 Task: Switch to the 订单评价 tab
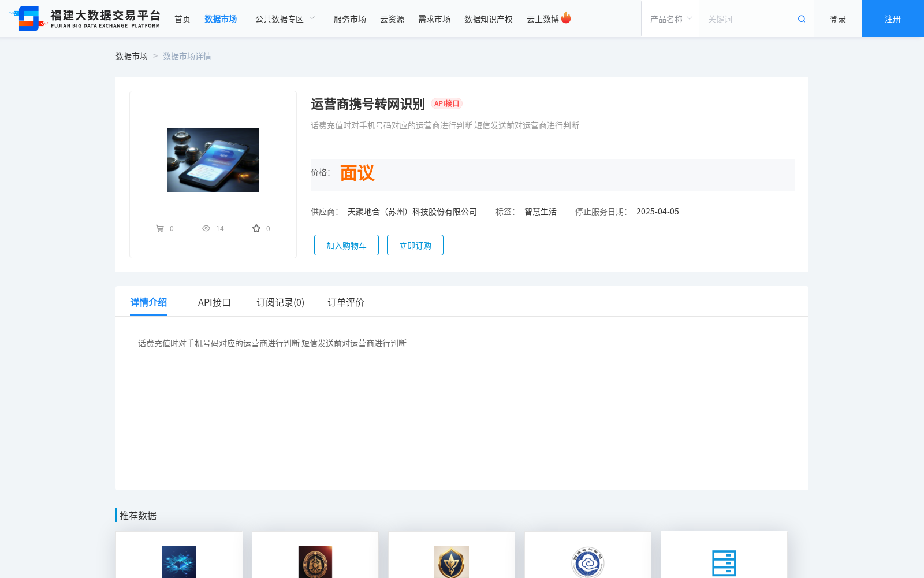click(346, 302)
